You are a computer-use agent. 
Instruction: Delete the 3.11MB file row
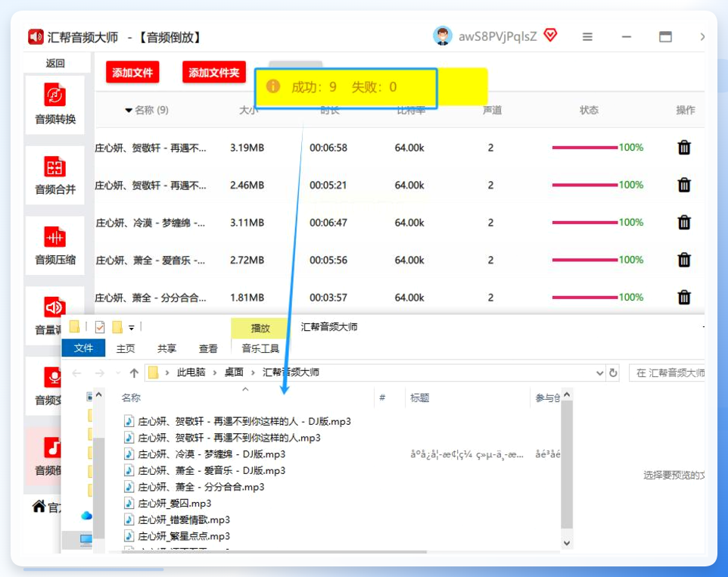(x=684, y=223)
